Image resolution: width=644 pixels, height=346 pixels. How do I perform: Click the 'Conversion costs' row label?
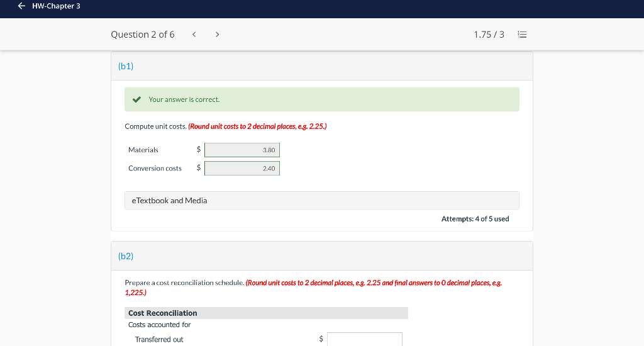155,169
